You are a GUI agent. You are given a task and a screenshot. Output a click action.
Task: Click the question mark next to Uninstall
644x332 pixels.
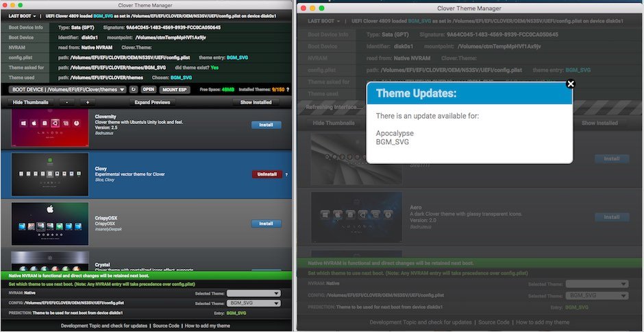coord(286,174)
